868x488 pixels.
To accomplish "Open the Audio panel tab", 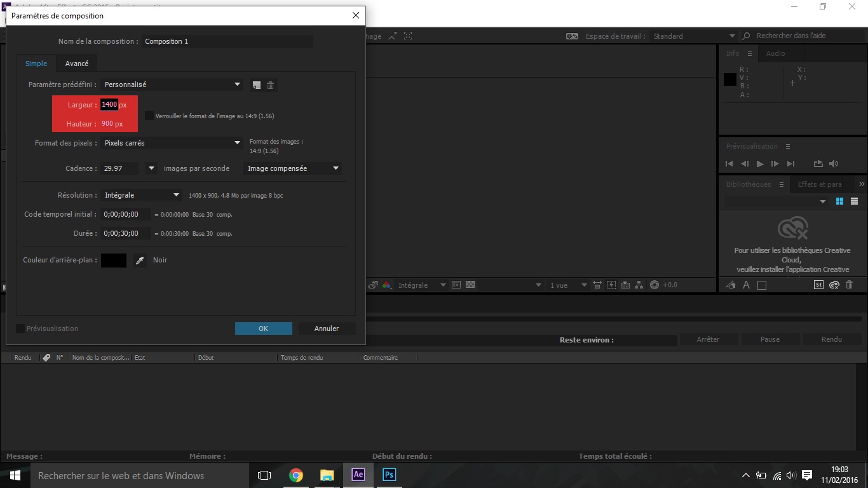I will 775,53.
